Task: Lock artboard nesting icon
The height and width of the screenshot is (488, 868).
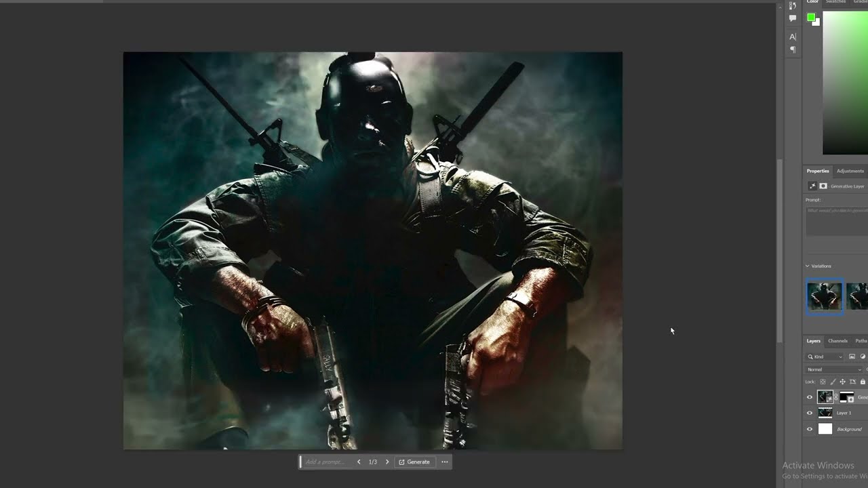Action: (852, 382)
